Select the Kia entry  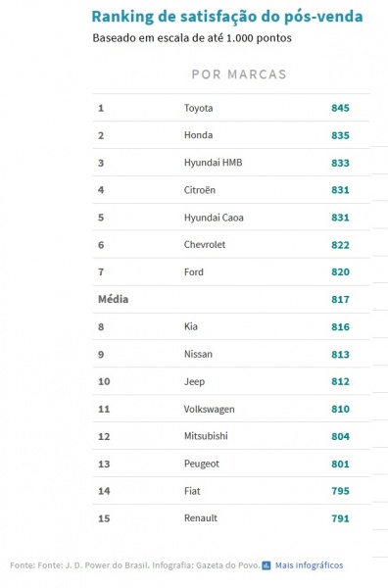tap(231, 327)
